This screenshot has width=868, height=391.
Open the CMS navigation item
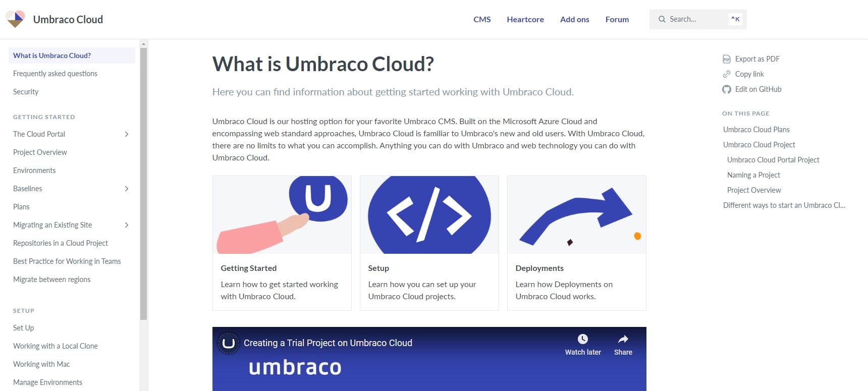point(482,19)
